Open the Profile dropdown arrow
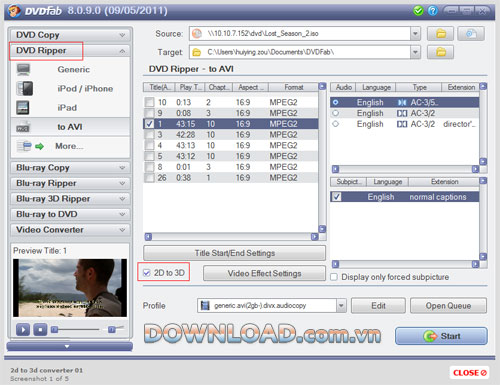Screen dimensions: 500x385 (x=341, y=306)
